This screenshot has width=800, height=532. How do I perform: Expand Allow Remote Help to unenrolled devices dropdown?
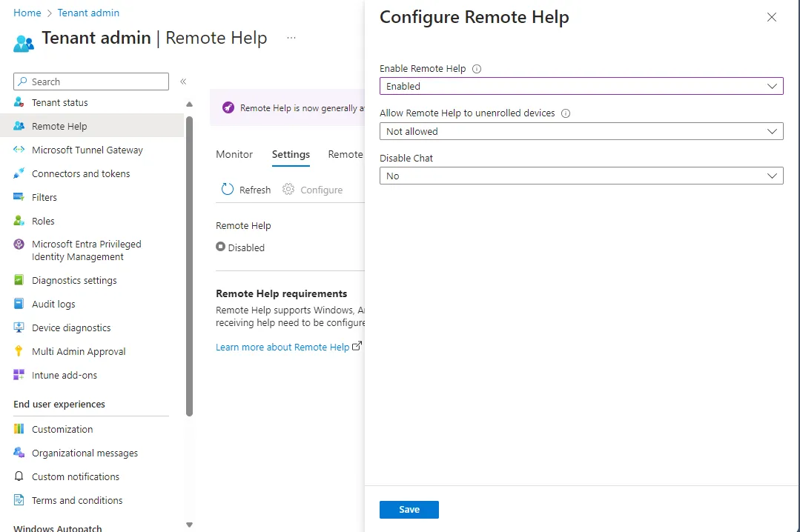tap(581, 131)
